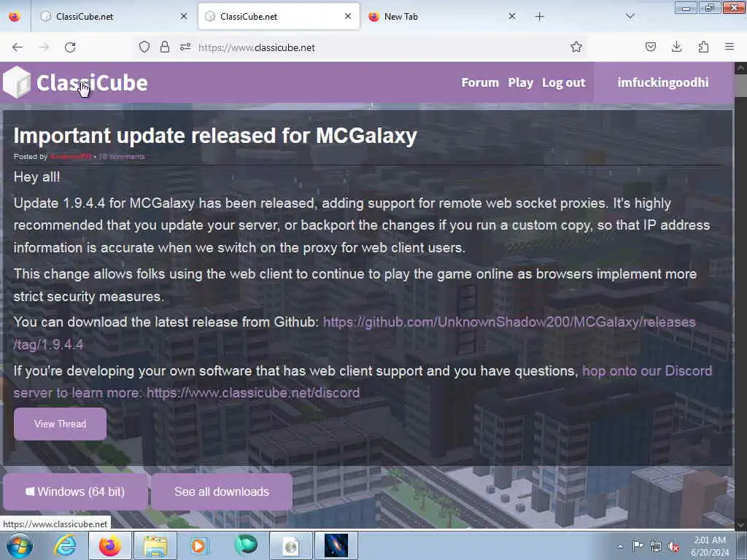
Task: Open the Firefox downloads panel
Action: (x=676, y=47)
